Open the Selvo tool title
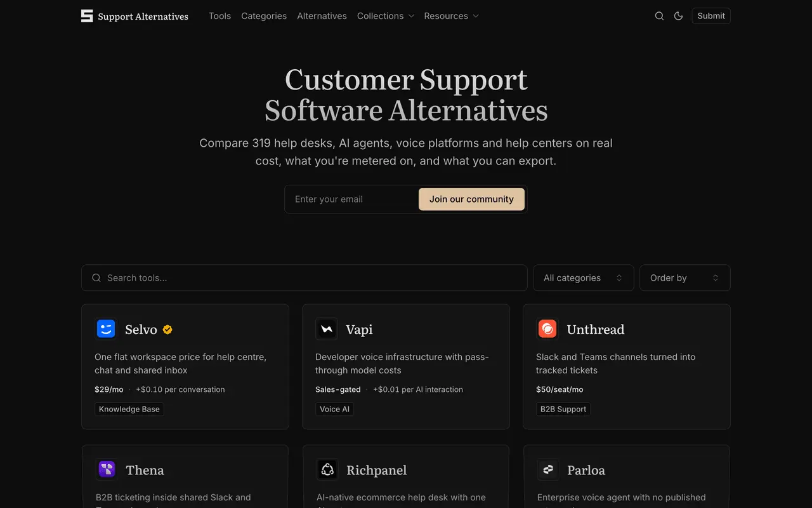This screenshot has height=508, width=812. (141, 330)
